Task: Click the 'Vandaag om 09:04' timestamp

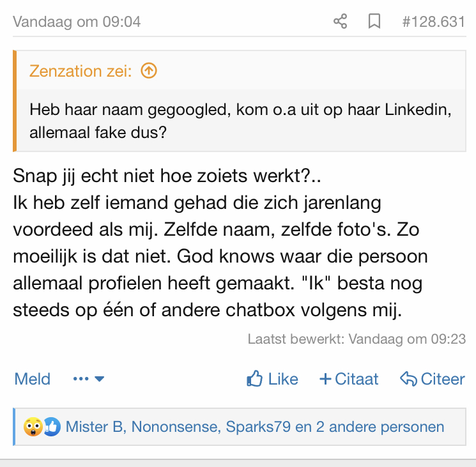Action: [77, 22]
